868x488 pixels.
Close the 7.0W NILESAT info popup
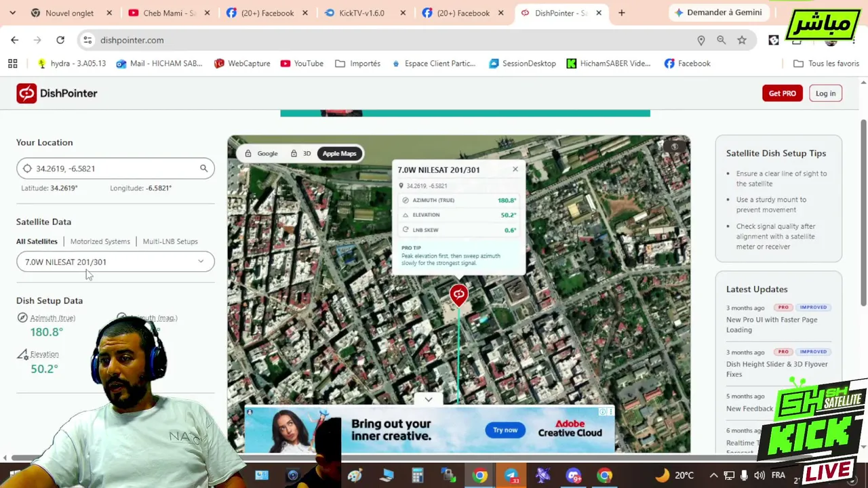pyautogui.click(x=515, y=169)
